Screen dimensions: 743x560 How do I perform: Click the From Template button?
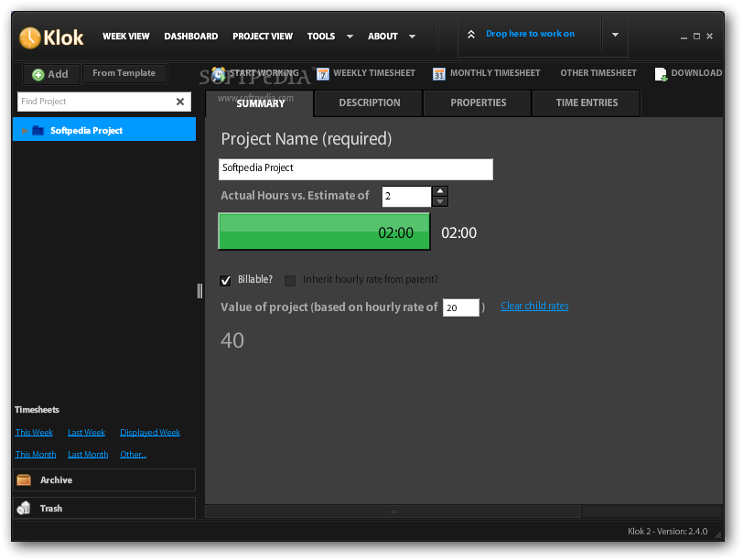(124, 73)
